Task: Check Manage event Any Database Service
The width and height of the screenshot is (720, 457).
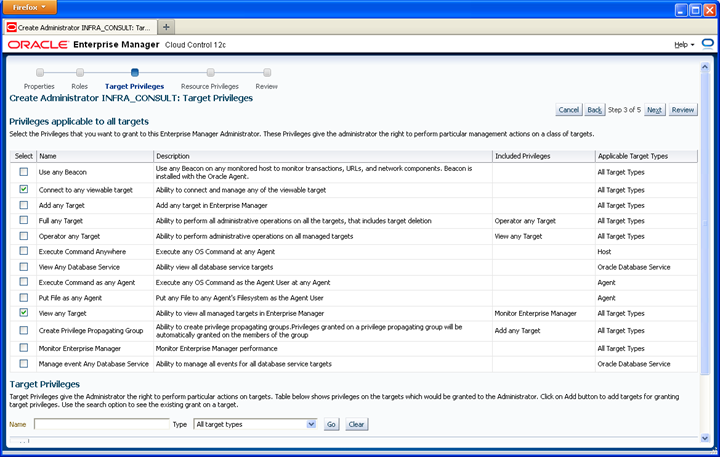Action: tap(23, 363)
